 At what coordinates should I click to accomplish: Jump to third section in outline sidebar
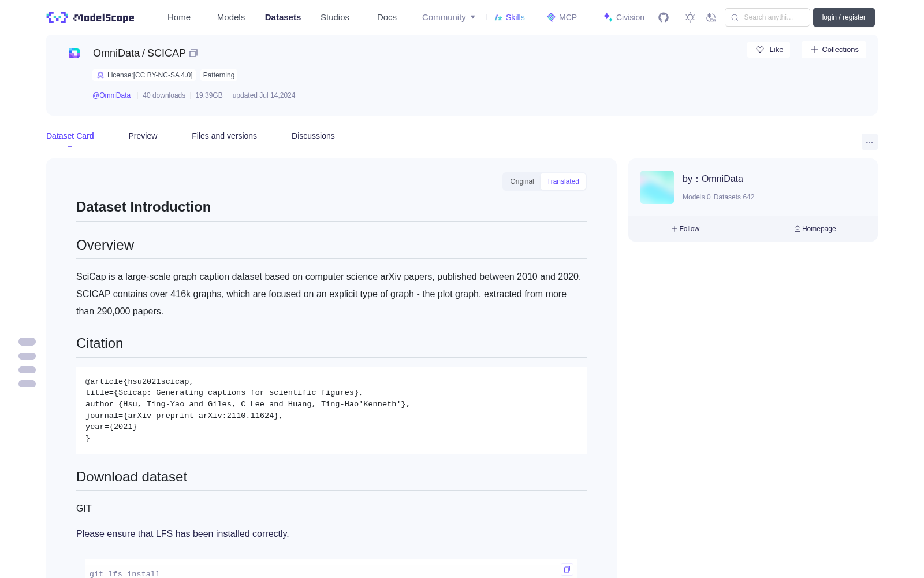[27, 370]
